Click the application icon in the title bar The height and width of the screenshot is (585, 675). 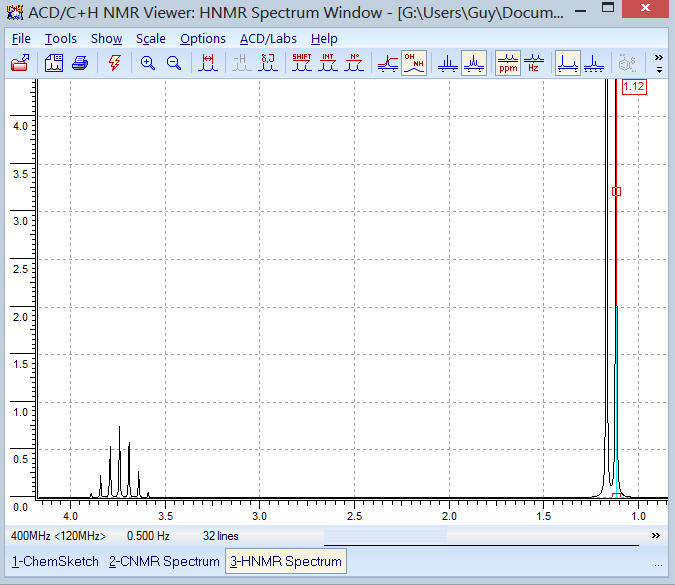15,12
